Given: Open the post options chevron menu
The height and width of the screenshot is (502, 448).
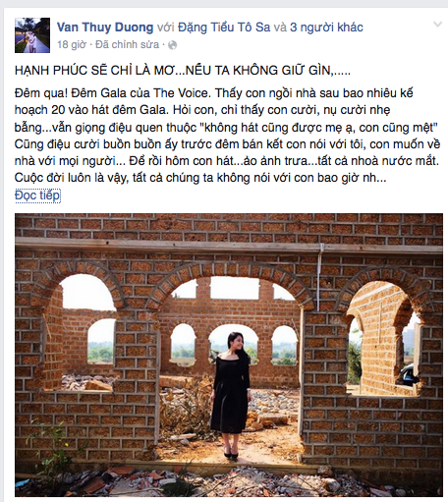Looking at the screenshot, I should 437,25.
